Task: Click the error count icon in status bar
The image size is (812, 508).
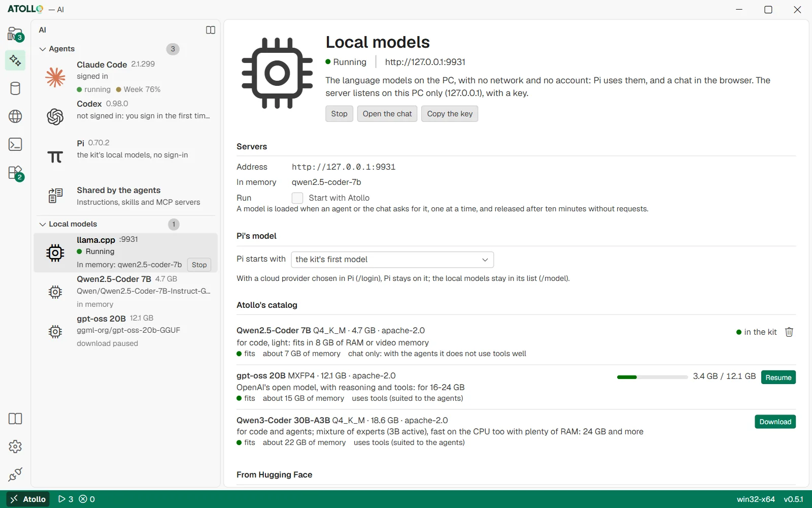Action: point(83,499)
